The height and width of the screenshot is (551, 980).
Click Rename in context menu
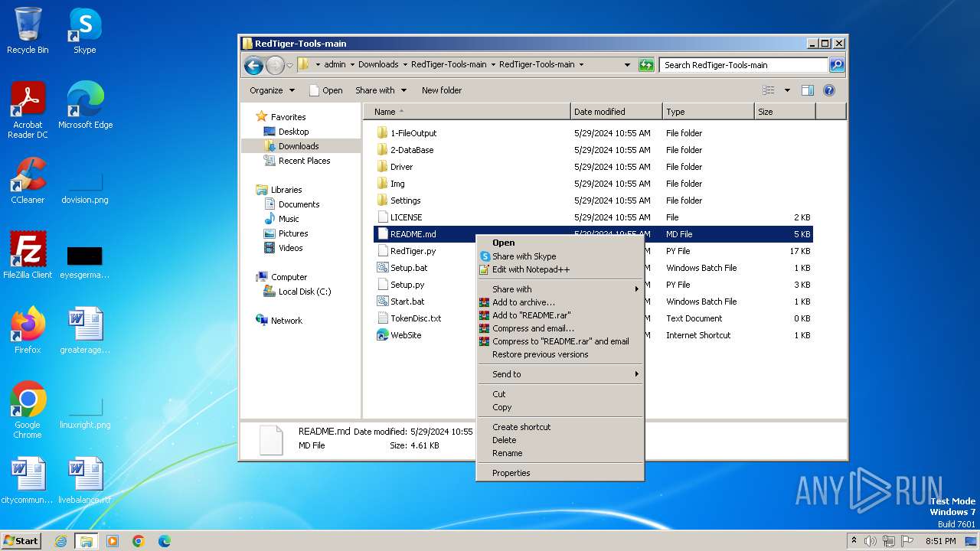coord(559,453)
